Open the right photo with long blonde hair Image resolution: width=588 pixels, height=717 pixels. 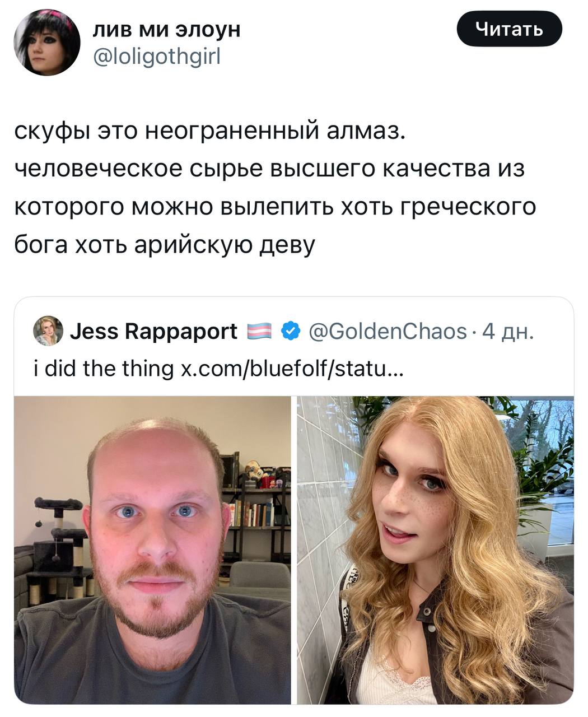[435, 550]
